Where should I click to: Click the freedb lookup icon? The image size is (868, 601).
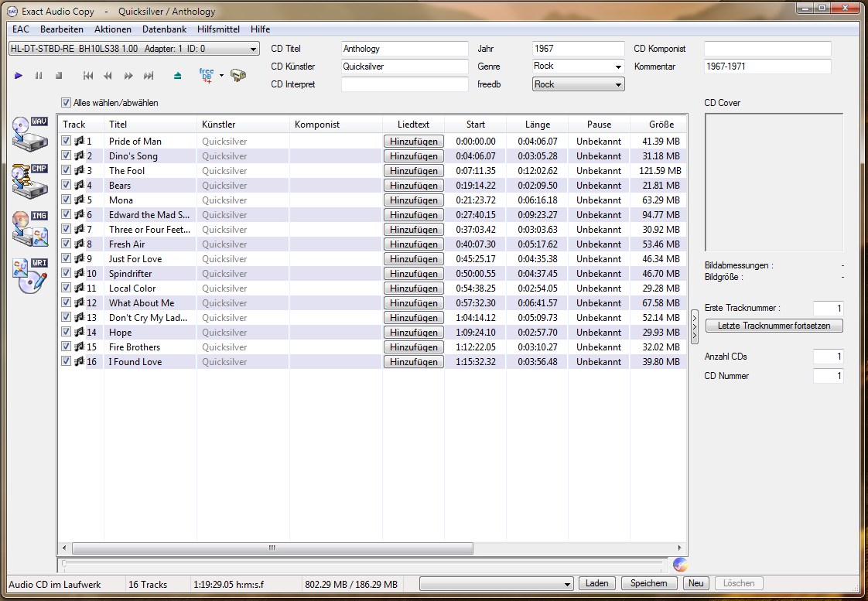click(x=207, y=75)
